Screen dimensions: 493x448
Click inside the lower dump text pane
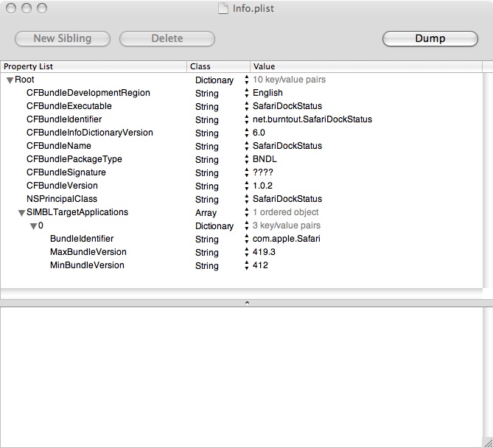(242, 377)
